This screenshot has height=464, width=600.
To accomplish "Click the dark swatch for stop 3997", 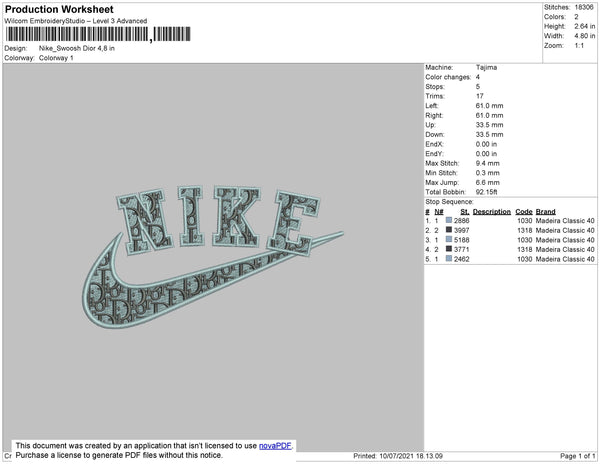I will (x=449, y=230).
